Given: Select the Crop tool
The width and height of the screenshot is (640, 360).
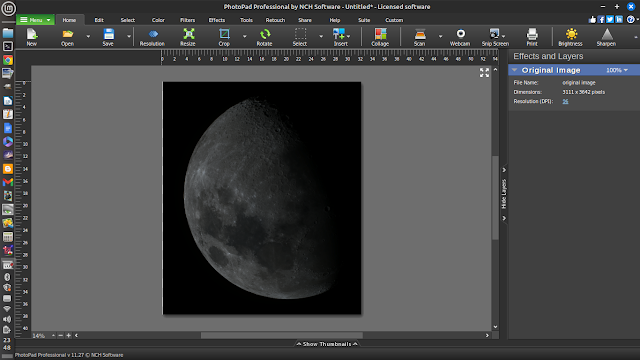Looking at the screenshot, I should pyautogui.click(x=224, y=37).
